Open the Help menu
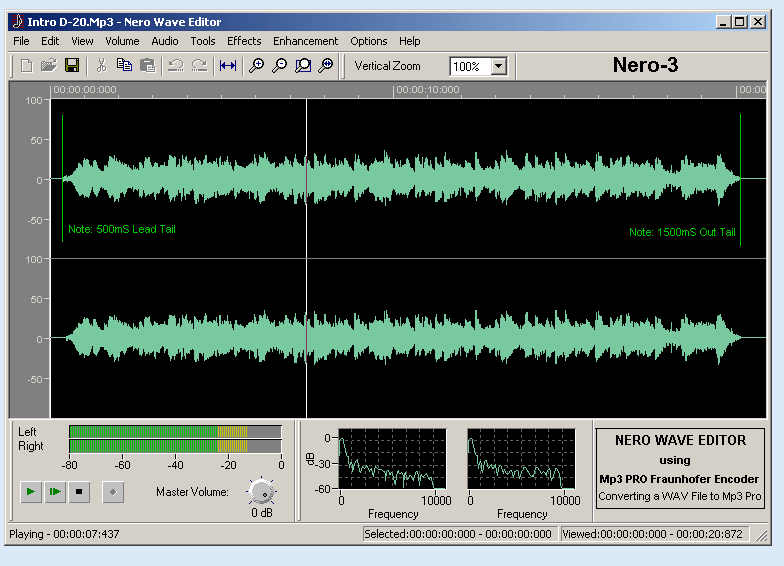 (410, 41)
